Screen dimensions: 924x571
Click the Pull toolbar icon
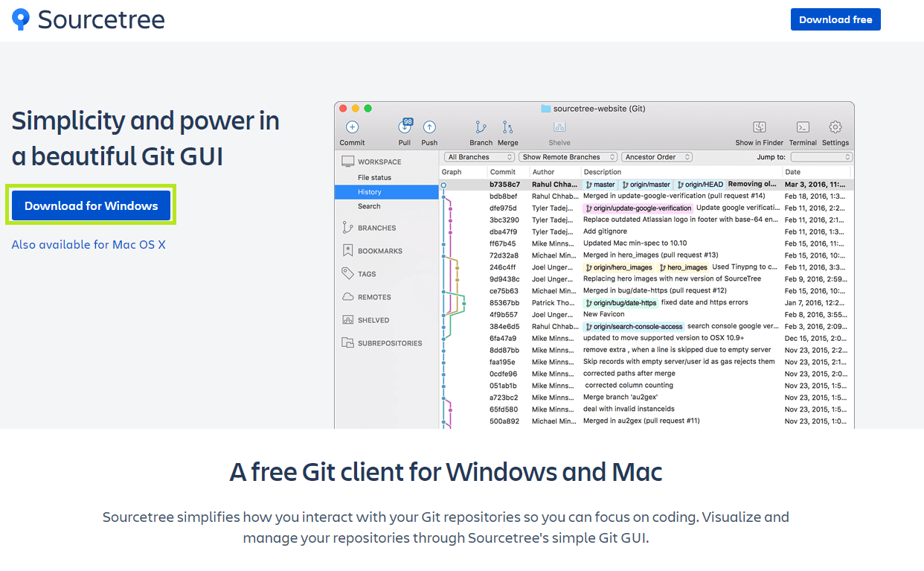pyautogui.click(x=405, y=127)
